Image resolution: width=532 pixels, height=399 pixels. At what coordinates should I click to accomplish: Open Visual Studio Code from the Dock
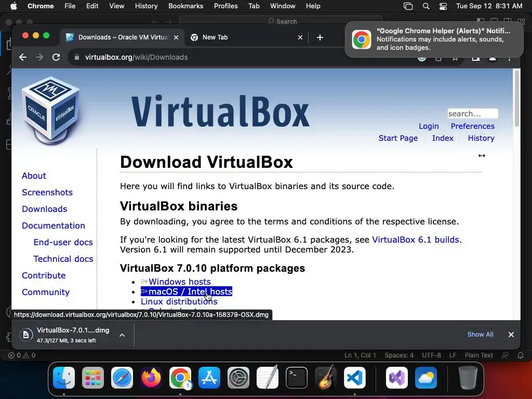[354, 378]
